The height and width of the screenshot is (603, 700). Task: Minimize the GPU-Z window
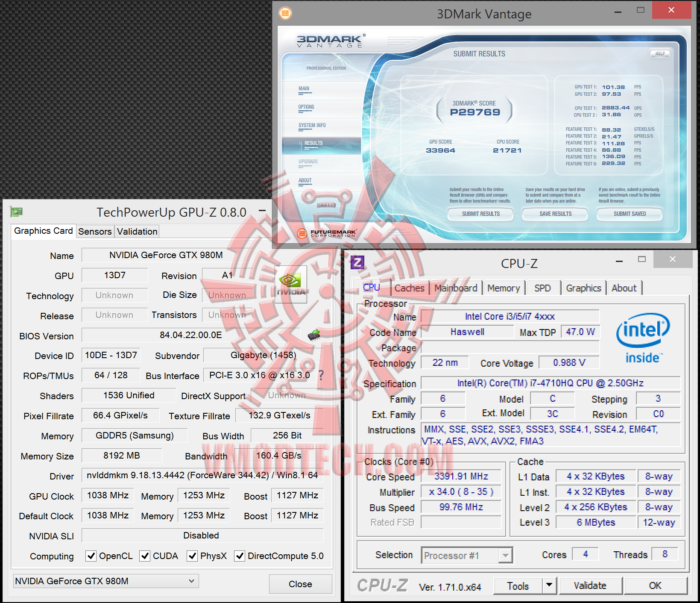point(262,211)
